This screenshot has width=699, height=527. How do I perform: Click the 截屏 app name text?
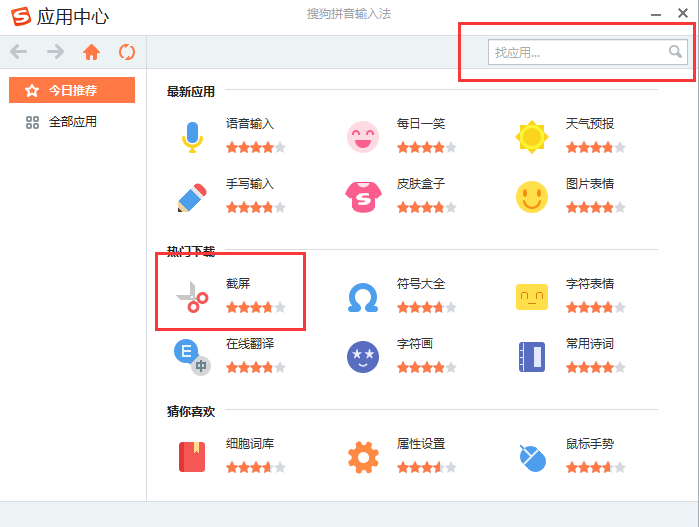(x=238, y=283)
